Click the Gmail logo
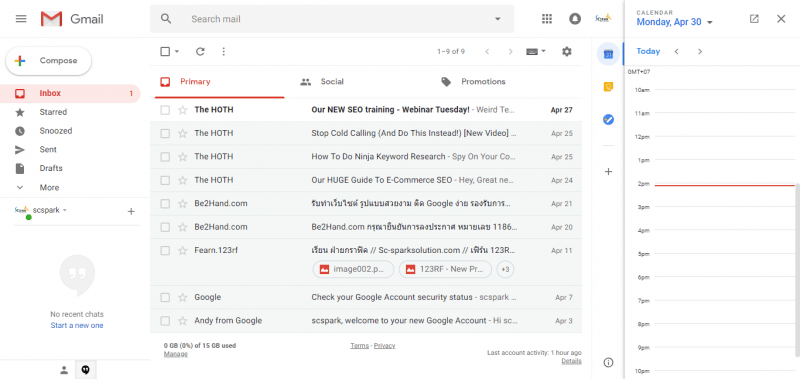Screen dimensions: 800x383 [x=72, y=19]
